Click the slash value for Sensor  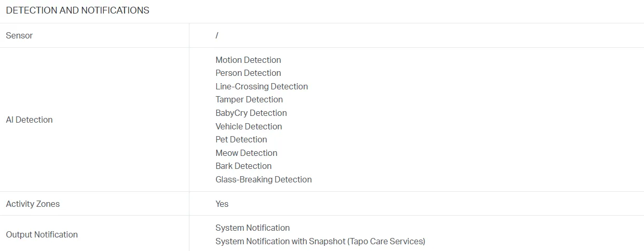pos(217,35)
